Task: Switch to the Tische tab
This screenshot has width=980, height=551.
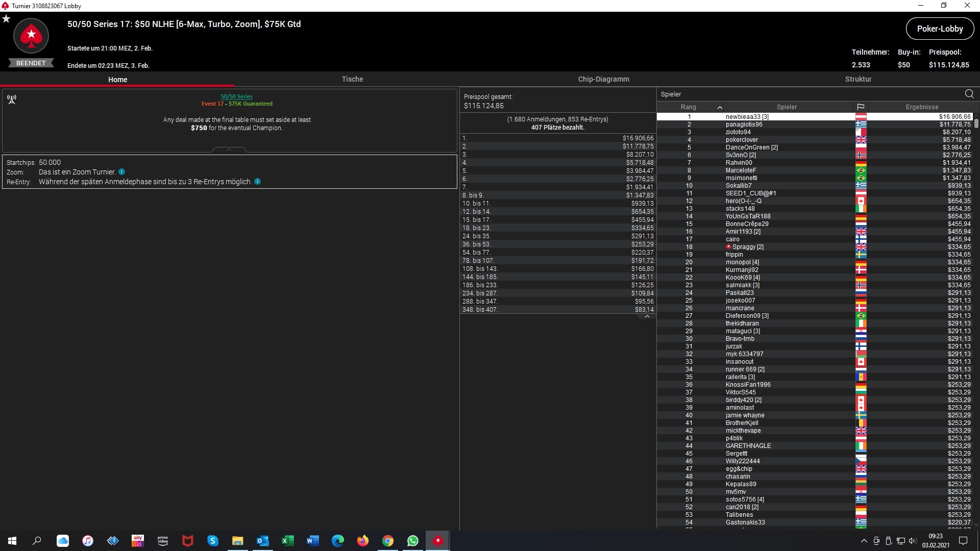Action: click(352, 79)
